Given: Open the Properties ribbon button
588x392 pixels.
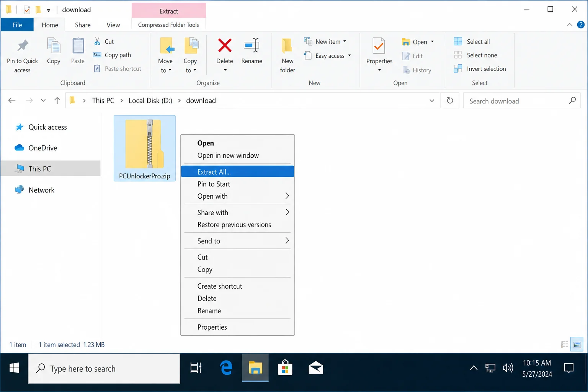Looking at the screenshot, I should click(379, 55).
